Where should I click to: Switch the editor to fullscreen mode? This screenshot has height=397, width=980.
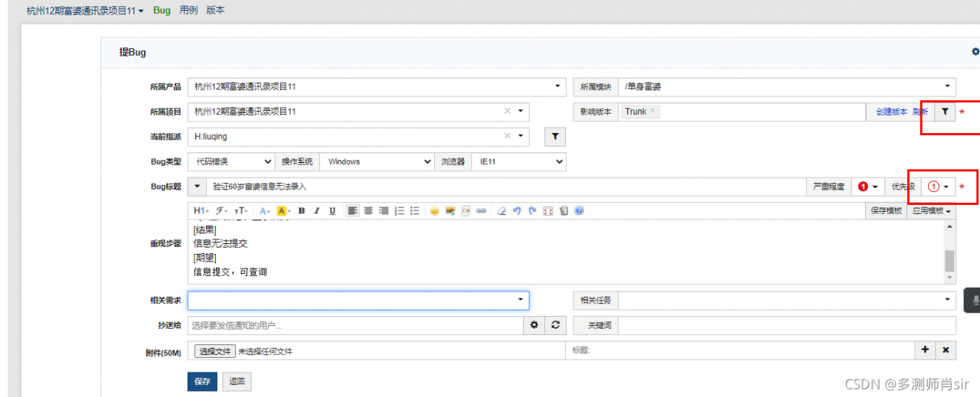pos(547,211)
